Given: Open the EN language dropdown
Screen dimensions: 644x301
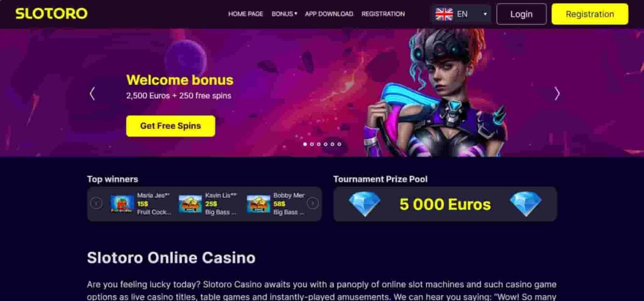Looking at the screenshot, I should [462, 14].
